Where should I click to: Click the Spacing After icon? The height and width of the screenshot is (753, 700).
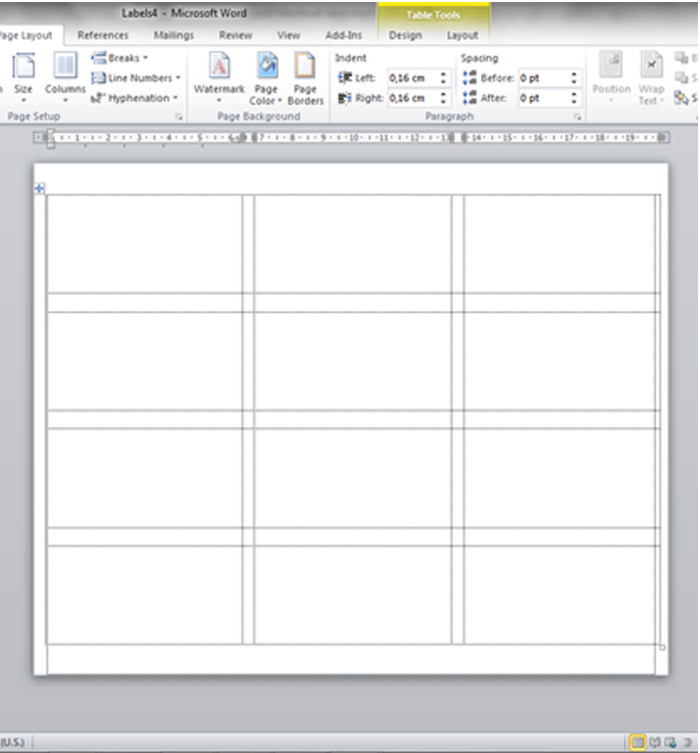click(469, 98)
